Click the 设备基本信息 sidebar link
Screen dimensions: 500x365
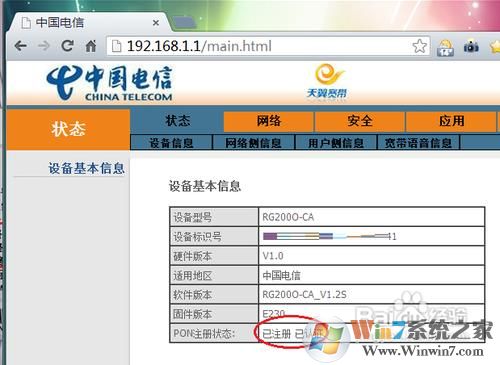[86, 168]
